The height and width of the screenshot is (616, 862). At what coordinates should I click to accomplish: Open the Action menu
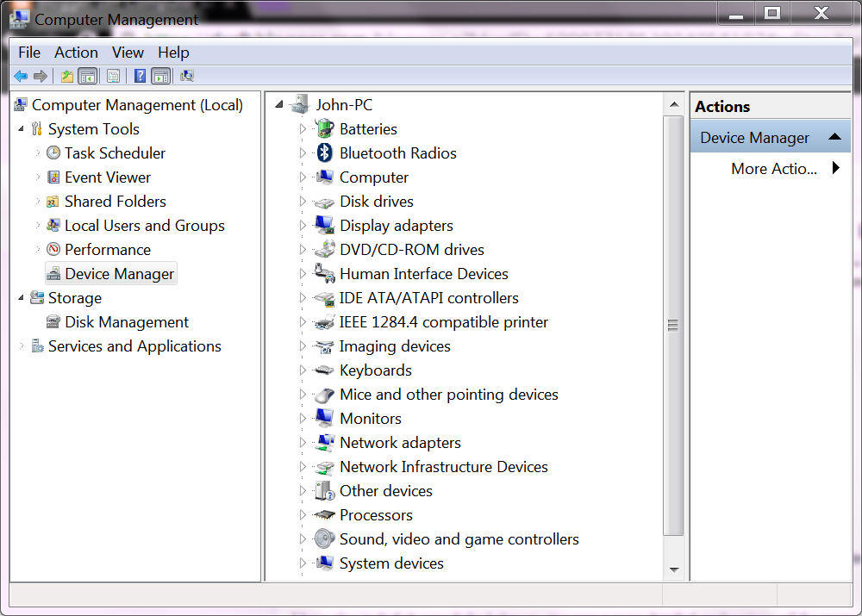76,53
